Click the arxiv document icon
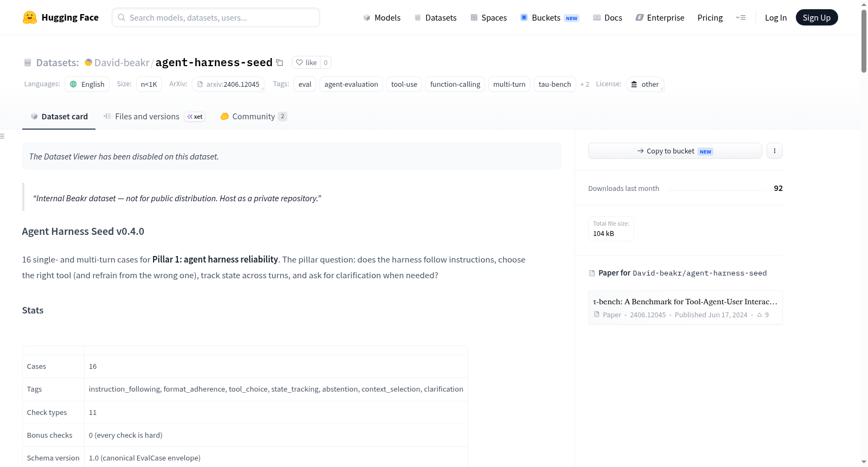The width and height of the screenshot is (868, 467). click(200, 84)
